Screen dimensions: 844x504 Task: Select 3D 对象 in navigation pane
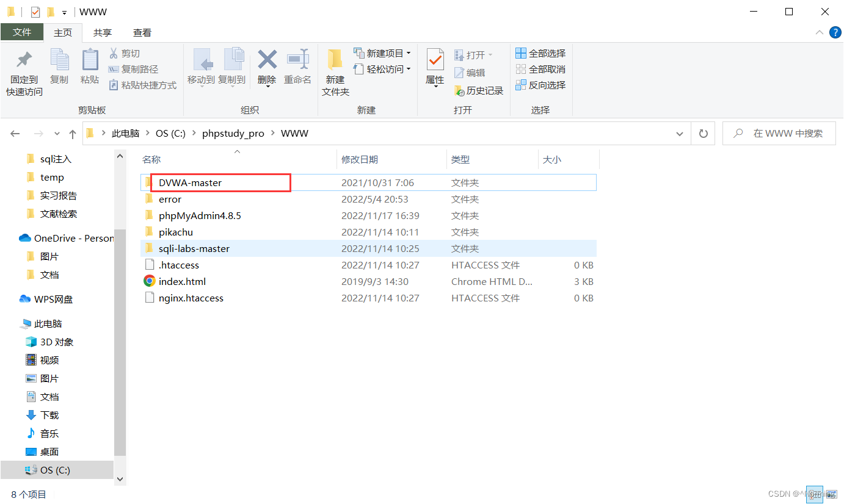pyautogui.click(x=49, y=342)
